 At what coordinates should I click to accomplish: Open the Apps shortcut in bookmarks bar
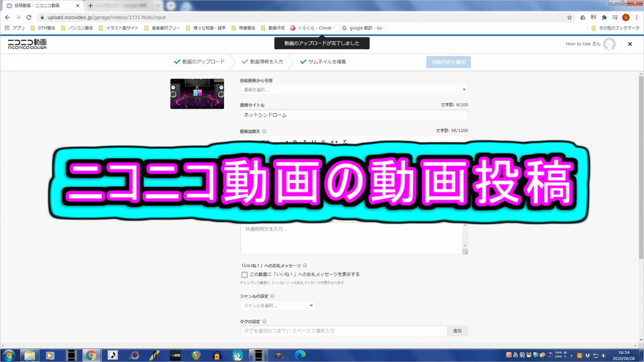point(14,28)
